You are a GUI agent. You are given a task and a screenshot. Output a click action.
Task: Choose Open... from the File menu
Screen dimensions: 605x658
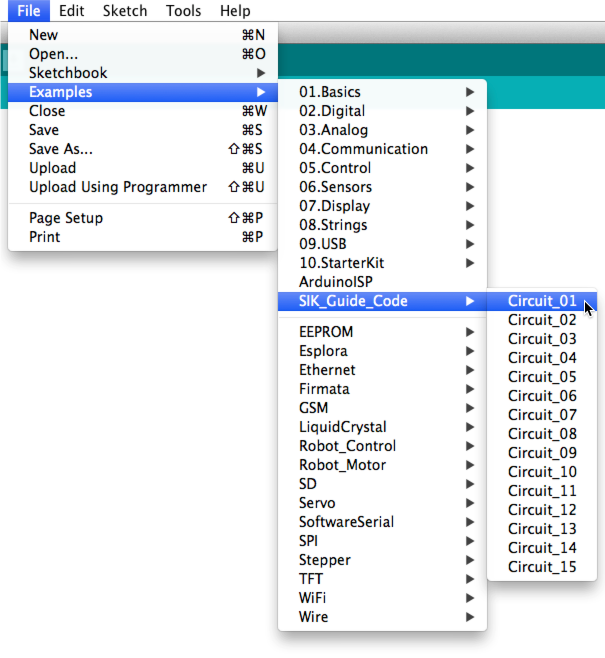(143, 54)
